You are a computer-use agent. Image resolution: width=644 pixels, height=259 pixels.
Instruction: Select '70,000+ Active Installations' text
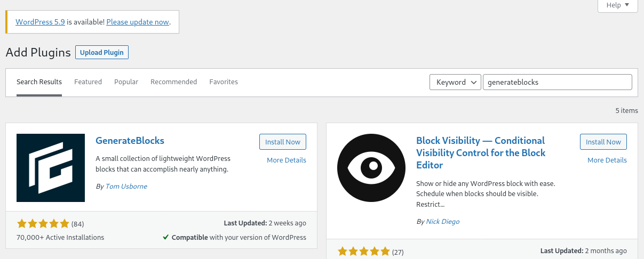[x=60, y=237]
